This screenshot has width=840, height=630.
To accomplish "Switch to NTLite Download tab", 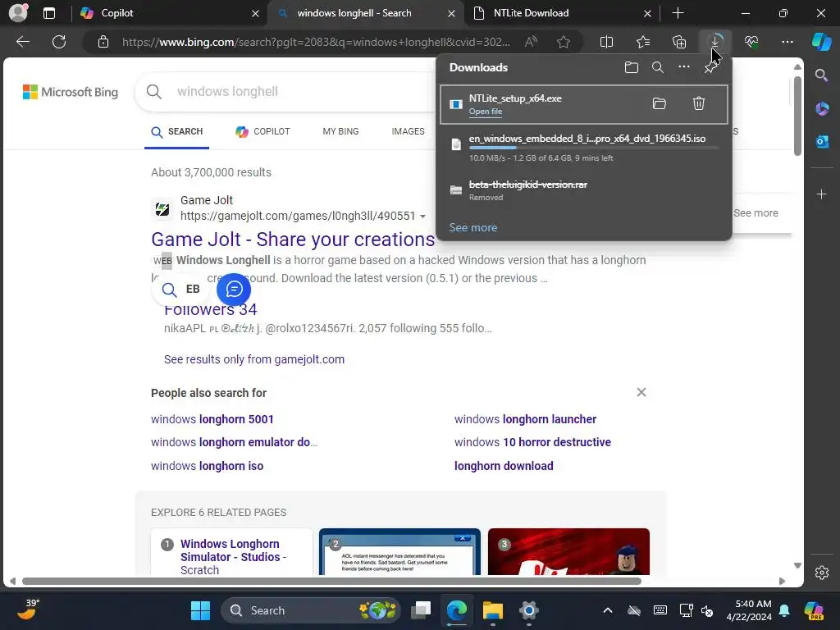I will click(x=559, y=13).
